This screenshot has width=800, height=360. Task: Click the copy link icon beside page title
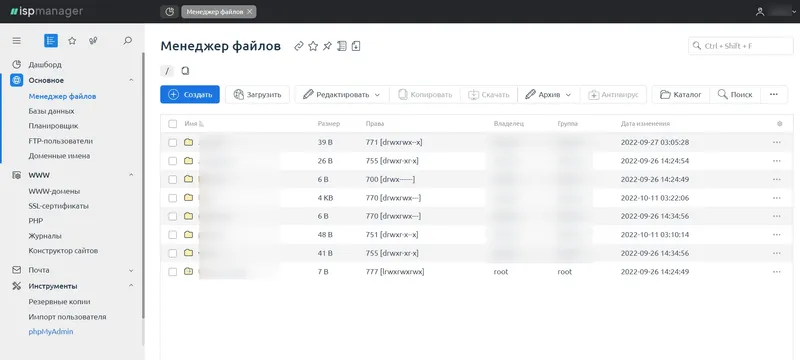point(299,46)
